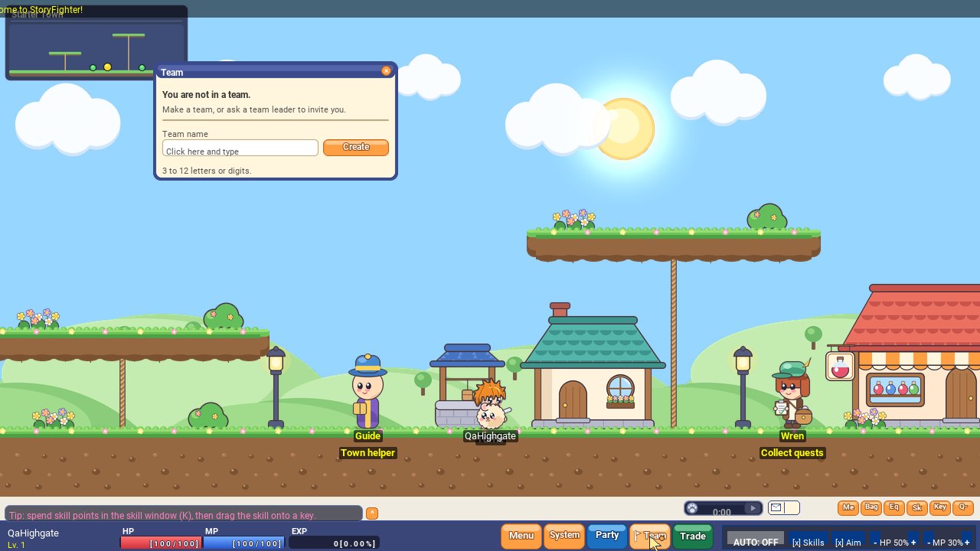This screenshot has height=551, width=980.
Task: Open the Menu button
Action: [x=521, y=536]
